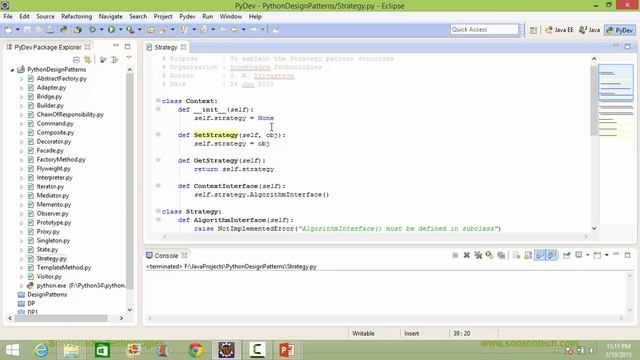Open Singleton.py in Package Explorer
Viewport: 640px width, 360px height.
53,240
